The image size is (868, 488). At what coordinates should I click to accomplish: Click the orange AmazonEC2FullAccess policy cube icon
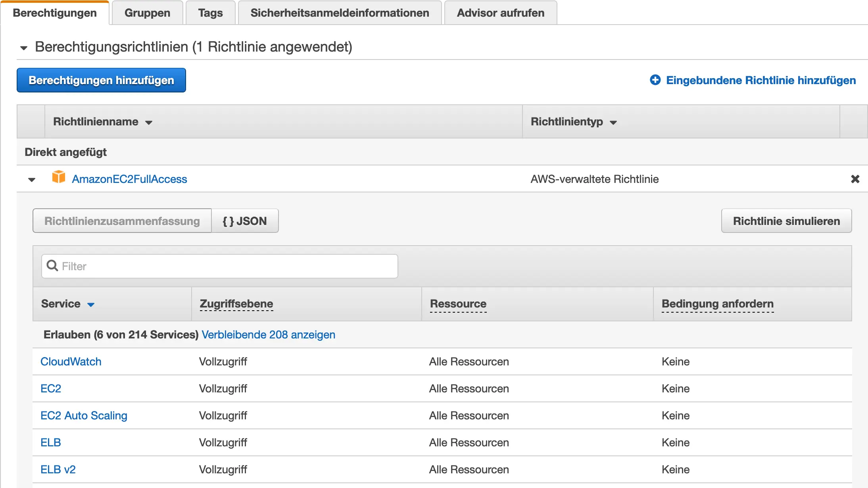[x=59, y=177]
